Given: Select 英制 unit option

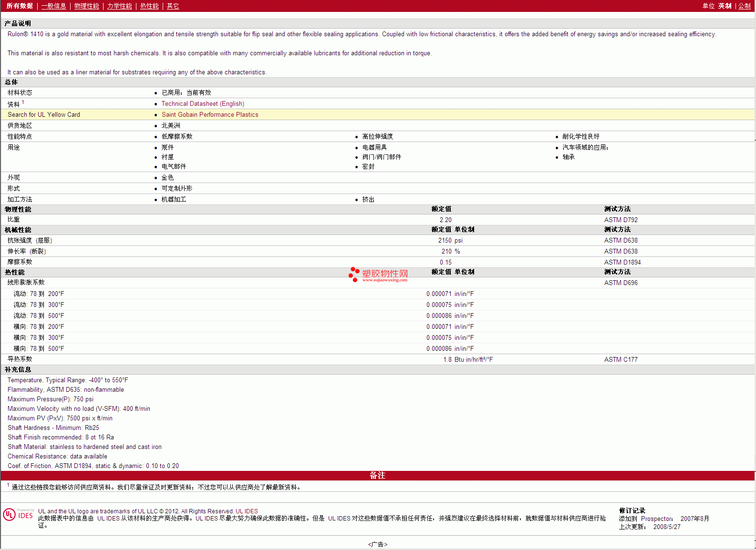Looking at the screenshot, I should point(725,6).
